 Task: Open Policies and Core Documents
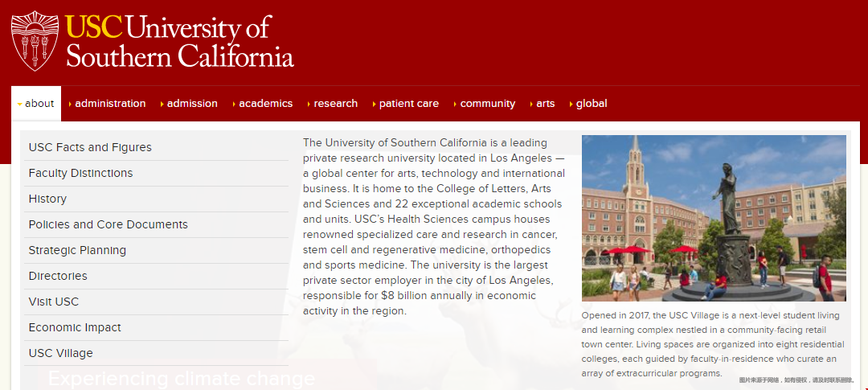108,224
